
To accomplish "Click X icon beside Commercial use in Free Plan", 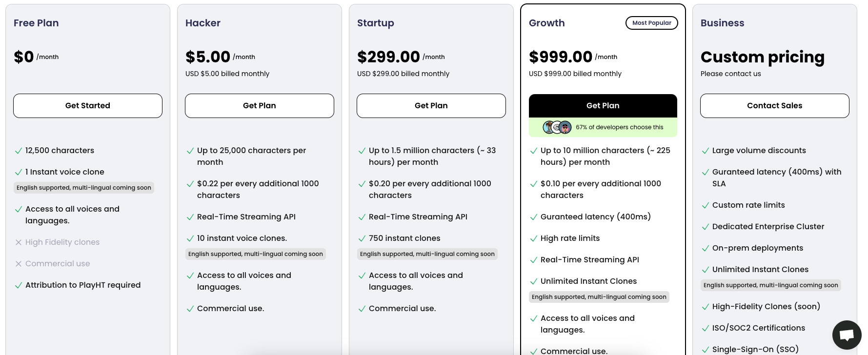I will [19, 264].
